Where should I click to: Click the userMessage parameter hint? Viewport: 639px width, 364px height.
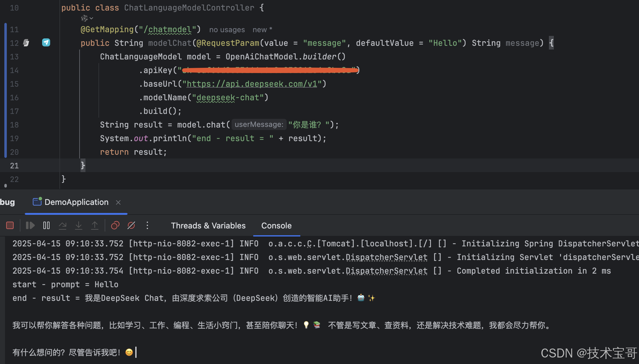click(x=259, y=124)
